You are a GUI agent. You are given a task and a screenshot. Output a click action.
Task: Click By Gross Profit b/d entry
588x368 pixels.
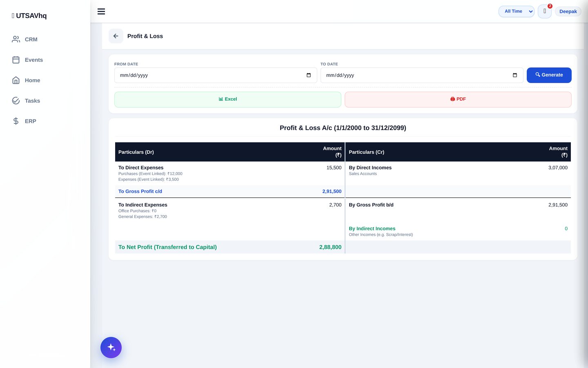click(x=371, y=205)
